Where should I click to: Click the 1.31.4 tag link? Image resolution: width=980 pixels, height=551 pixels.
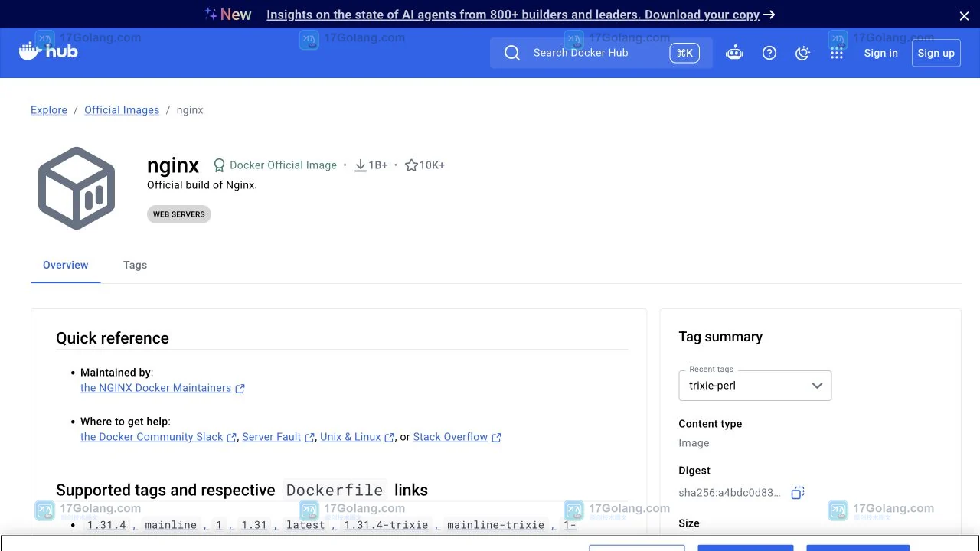pos(106,525)
